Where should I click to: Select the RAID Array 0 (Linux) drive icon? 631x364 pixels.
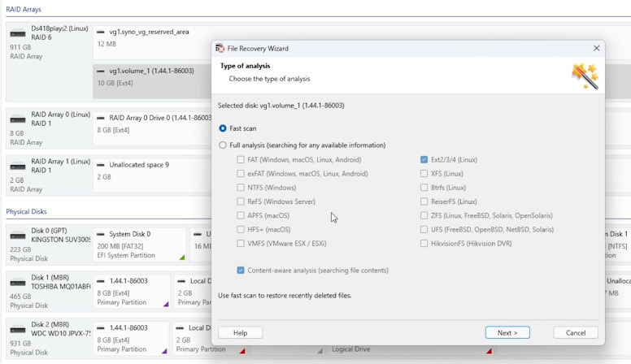(18, 119)
